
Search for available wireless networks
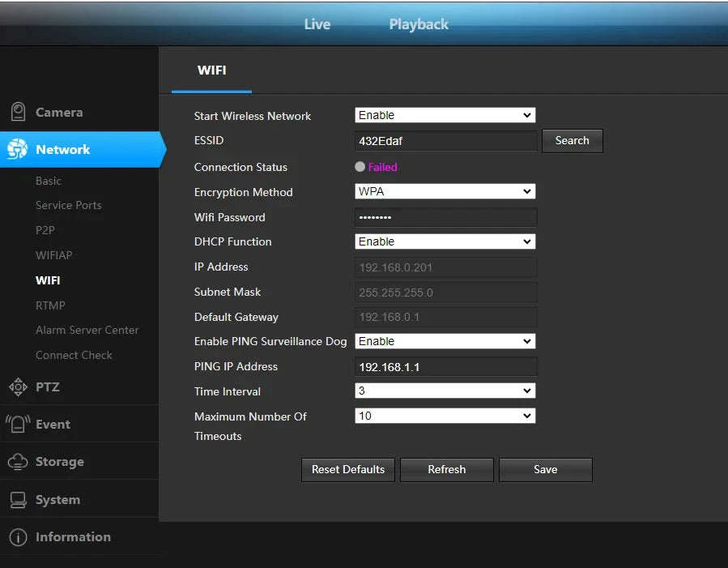click(572, 140)
